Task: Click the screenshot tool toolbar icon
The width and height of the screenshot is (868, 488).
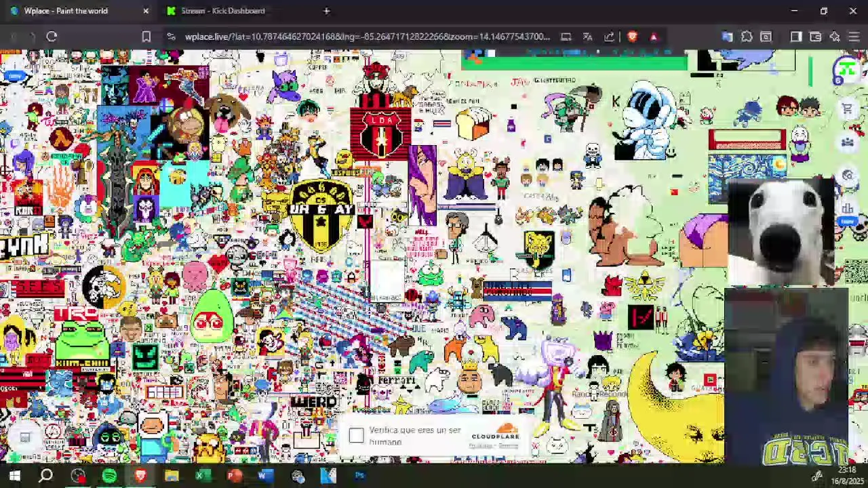Action: [x=766, y=37]
